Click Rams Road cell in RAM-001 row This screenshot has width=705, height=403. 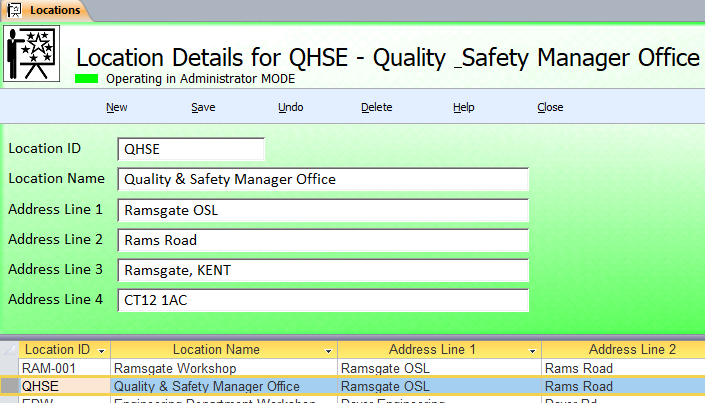624,368
